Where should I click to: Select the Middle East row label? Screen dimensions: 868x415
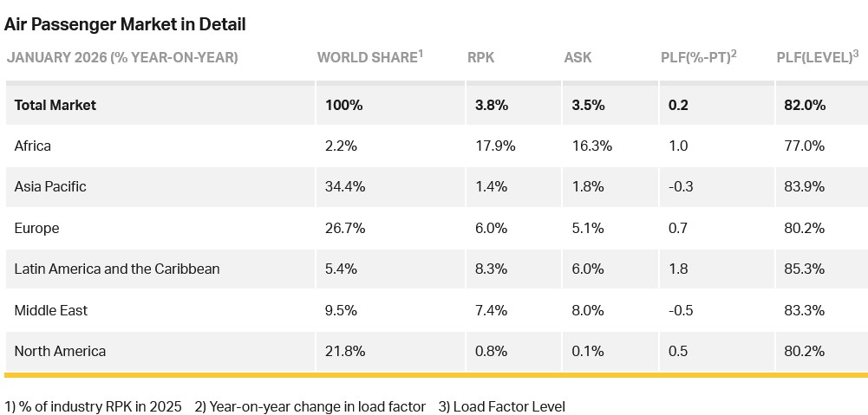pyautogui.click(x=51, y=310)
